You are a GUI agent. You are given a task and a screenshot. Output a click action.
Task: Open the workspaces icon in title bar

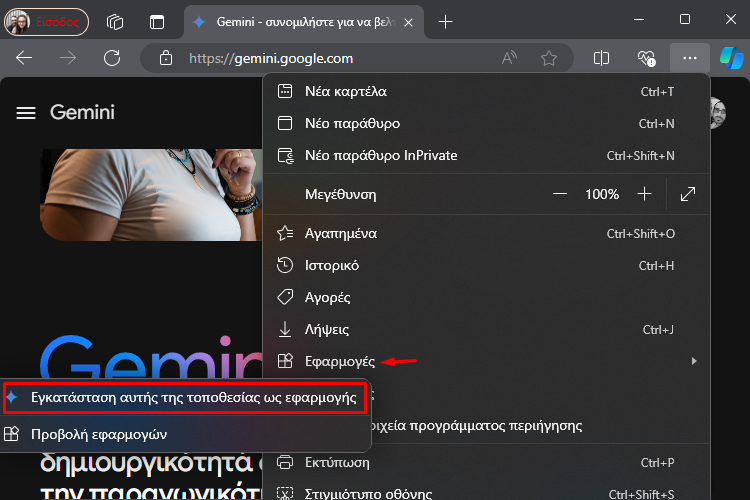(115, 22)
